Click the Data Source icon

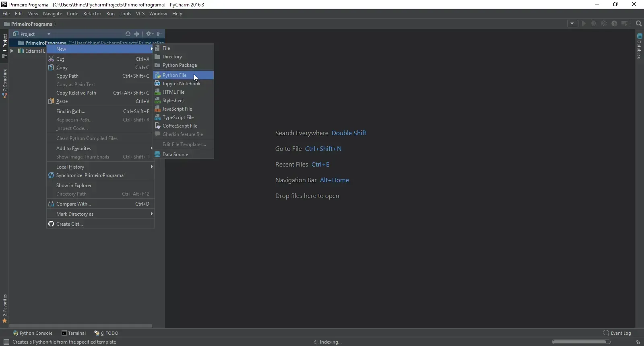tap(158, 154)
